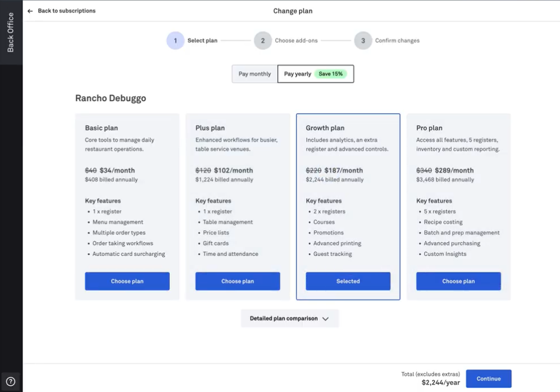The height and width of the screenshot is (392, 560).
Task: Click '$2,244 billed annually' text
Action: pos(335,179)
